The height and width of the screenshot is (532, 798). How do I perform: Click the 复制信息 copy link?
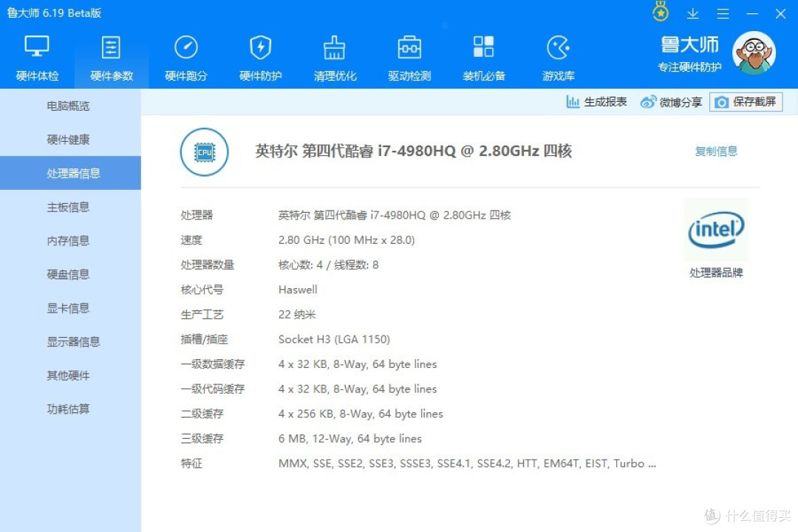click(715, 151)
